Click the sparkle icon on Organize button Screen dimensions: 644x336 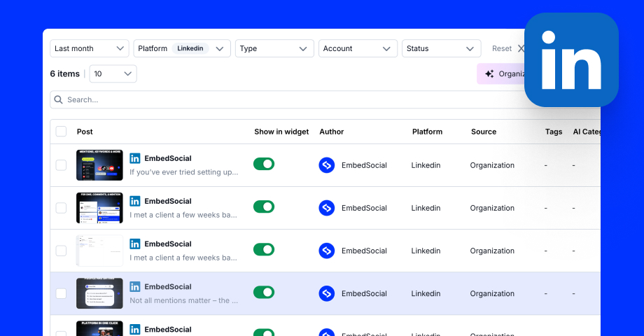click(x=489, y=74)
